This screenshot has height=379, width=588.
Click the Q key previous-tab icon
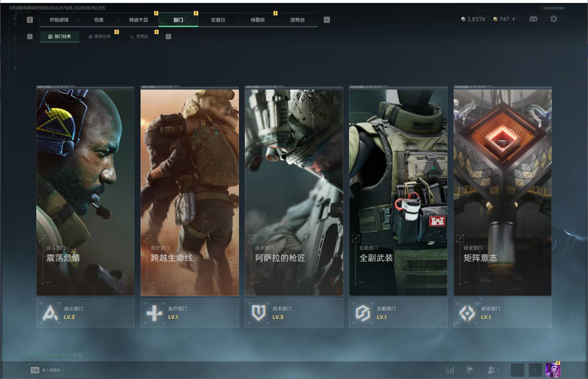click(30, 20)
